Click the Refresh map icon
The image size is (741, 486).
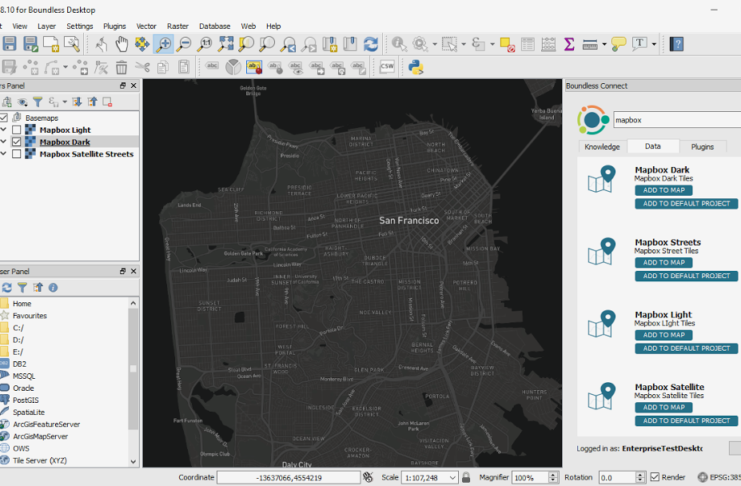click(x=370, y=44)
